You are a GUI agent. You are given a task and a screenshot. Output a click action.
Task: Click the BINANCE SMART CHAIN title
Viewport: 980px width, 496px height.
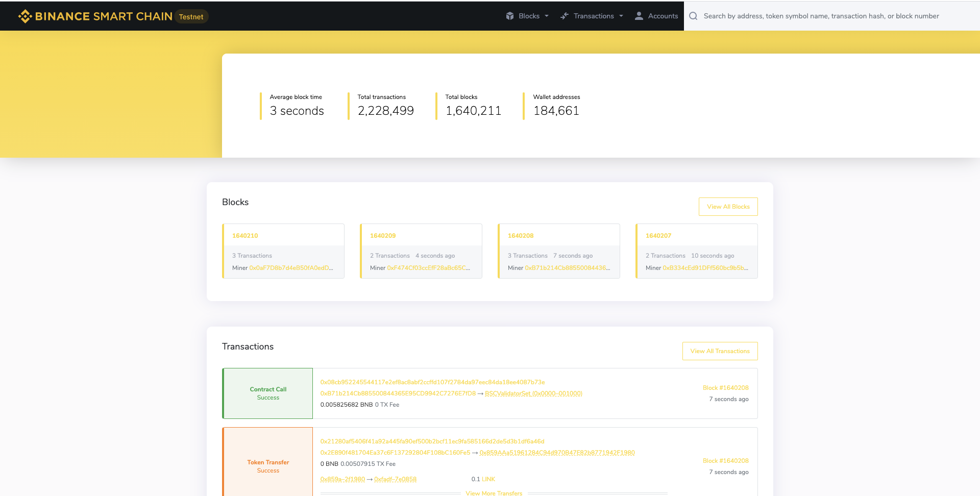pos(104,16)
